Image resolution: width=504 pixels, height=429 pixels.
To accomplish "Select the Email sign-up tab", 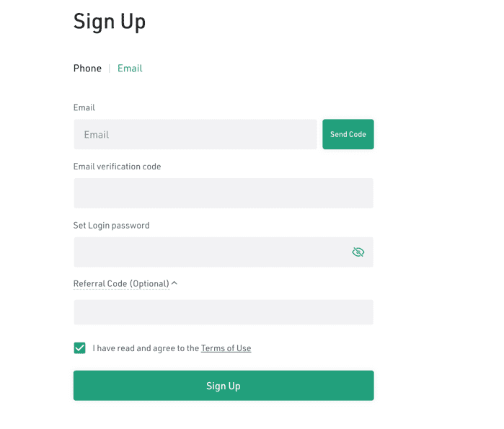I will point(130,68).
